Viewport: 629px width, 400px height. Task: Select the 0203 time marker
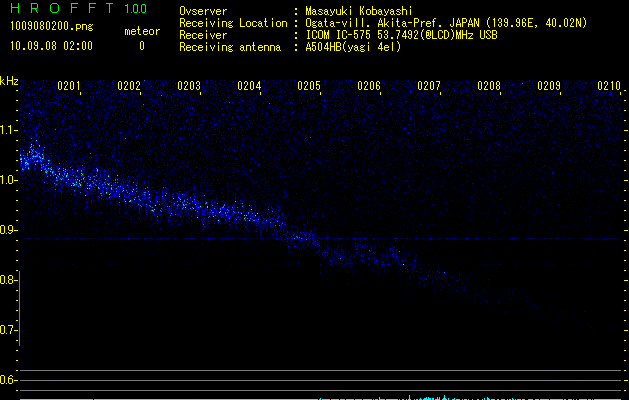tap(189, 87)
